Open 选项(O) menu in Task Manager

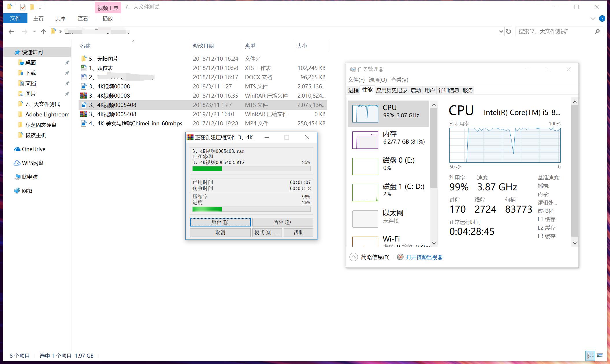pos(377,80)
